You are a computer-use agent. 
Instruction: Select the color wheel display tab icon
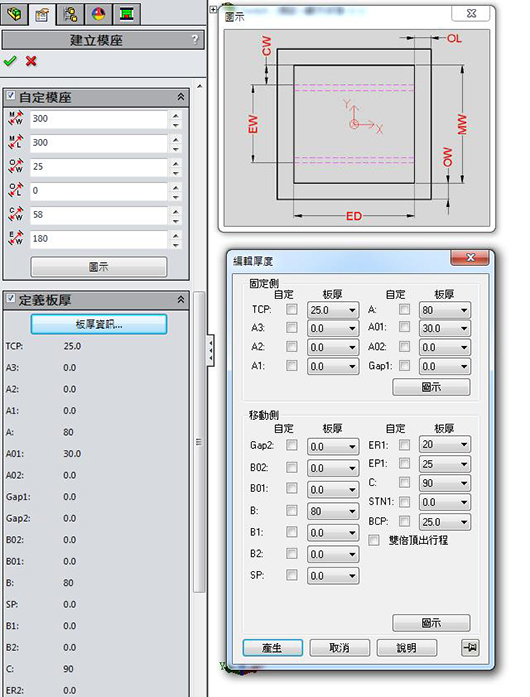click(x=98, y=14)
